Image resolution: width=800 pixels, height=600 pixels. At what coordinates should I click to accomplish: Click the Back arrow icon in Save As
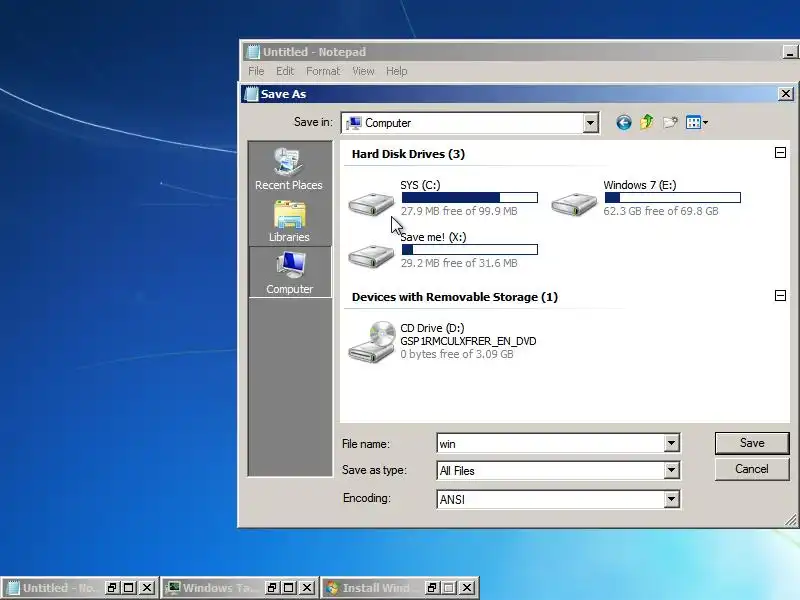pos(623,122)
